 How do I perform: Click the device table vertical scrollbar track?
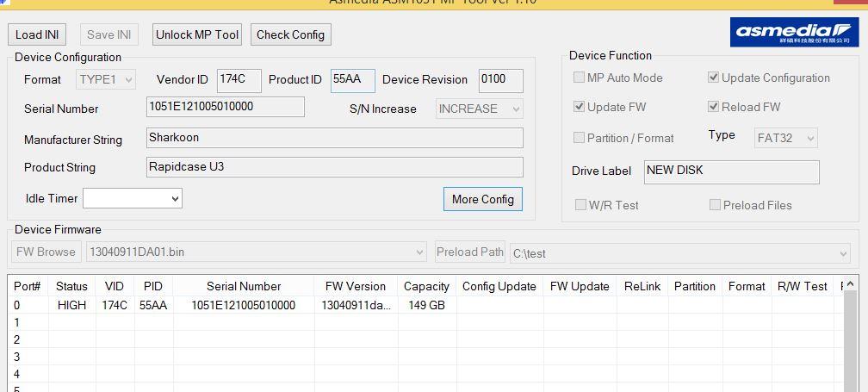850,342
